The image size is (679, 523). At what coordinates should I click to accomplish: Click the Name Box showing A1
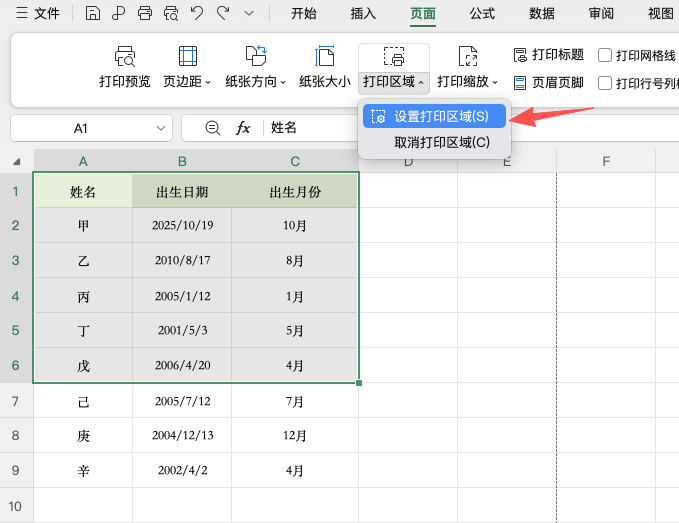click(x=91, y=128)
